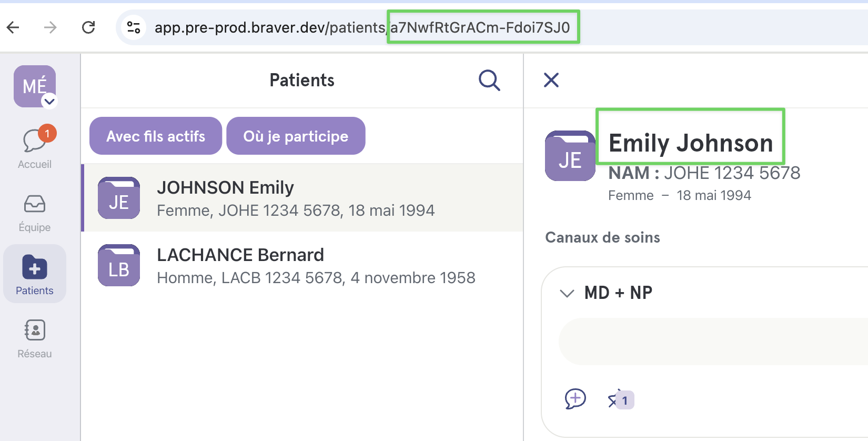The height and width of the screenshot is (441, 868).
Task: Click the browser address bar URL
Action: pyautogui.click(x=362, y=27)
